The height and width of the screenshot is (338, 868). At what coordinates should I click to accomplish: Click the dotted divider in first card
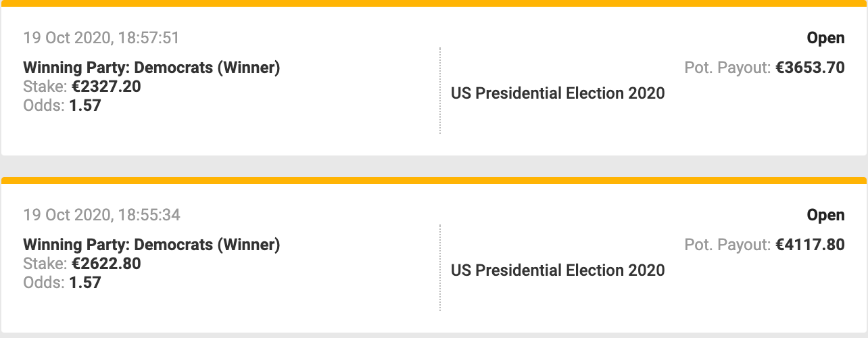(x=440, y=91)
